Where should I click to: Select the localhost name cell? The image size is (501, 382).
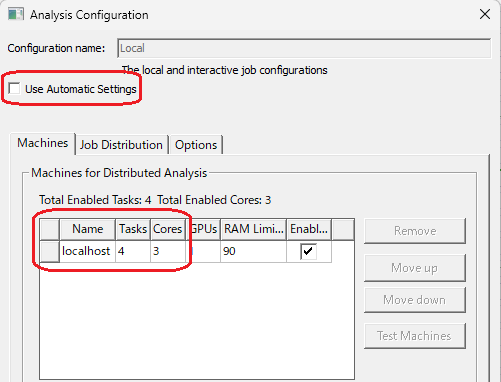pos(87,251)
